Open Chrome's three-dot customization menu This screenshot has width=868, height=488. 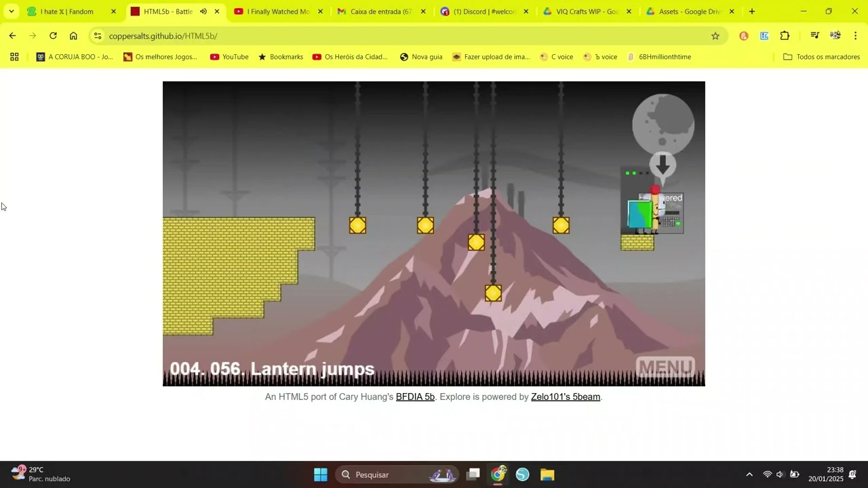[x=856, y=36]
